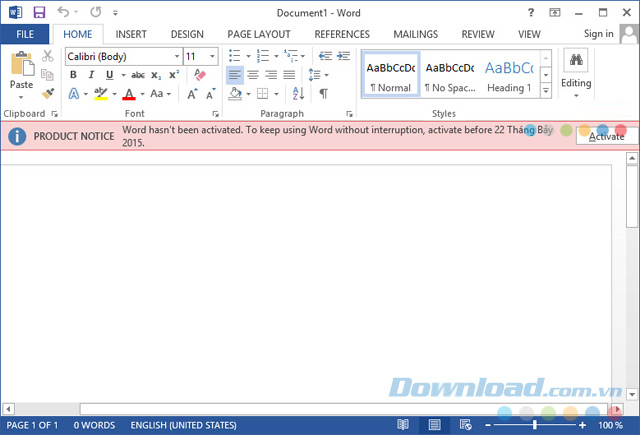640x435 pixels.
Task: Click the bullets list icon
Action: 235,55
